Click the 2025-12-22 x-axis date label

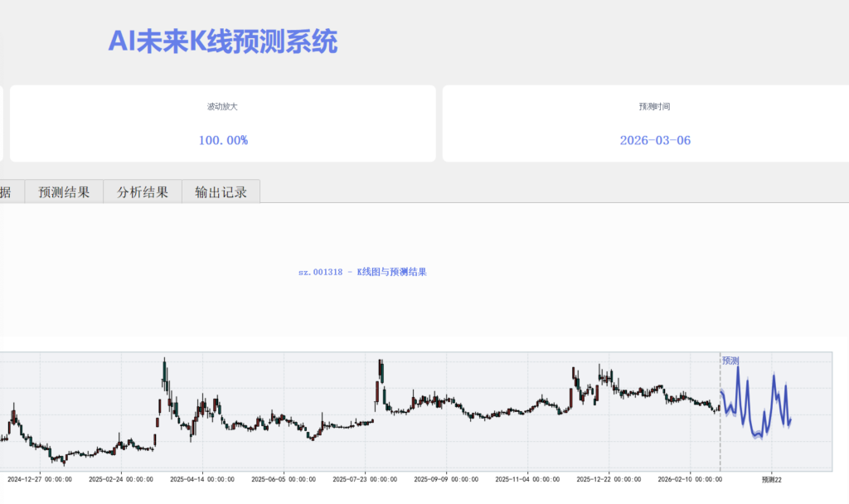(609, 479)
